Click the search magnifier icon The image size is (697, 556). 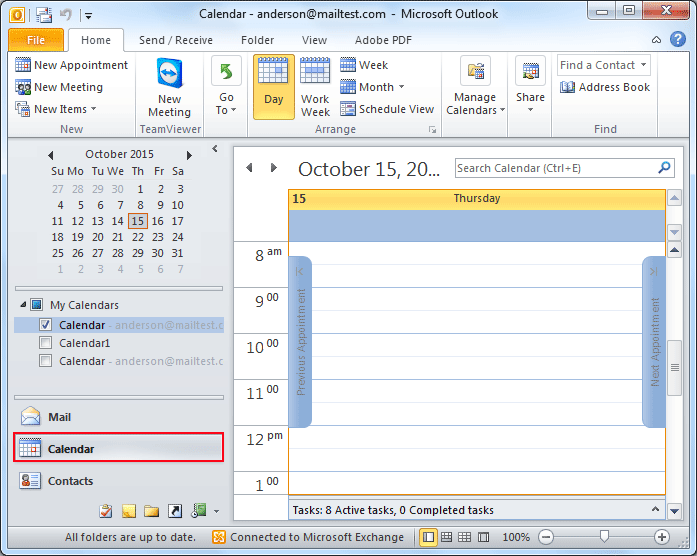(664, 168)
